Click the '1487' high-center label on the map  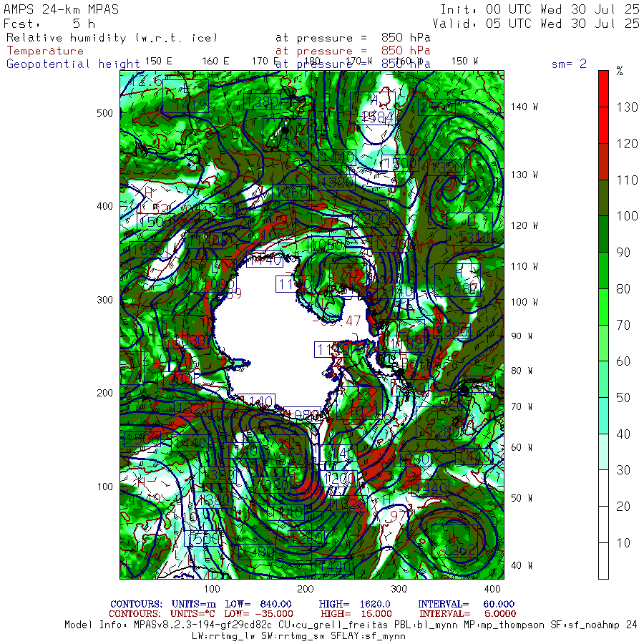pos(463,290)
